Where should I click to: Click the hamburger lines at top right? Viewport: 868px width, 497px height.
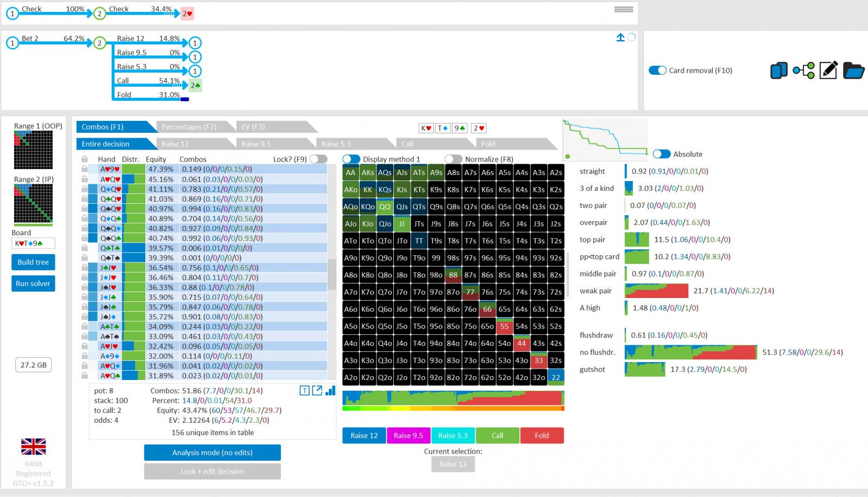(623, 9)
